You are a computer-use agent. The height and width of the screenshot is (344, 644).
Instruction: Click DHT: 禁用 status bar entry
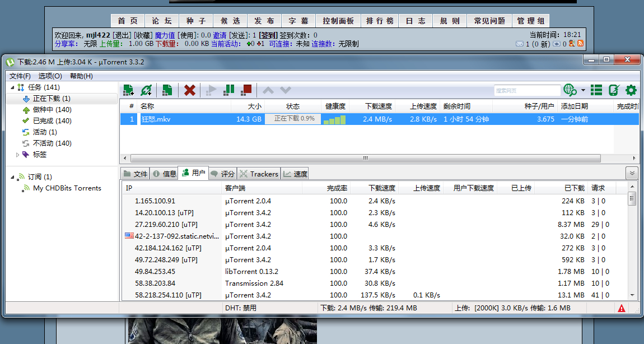[240, 308]
